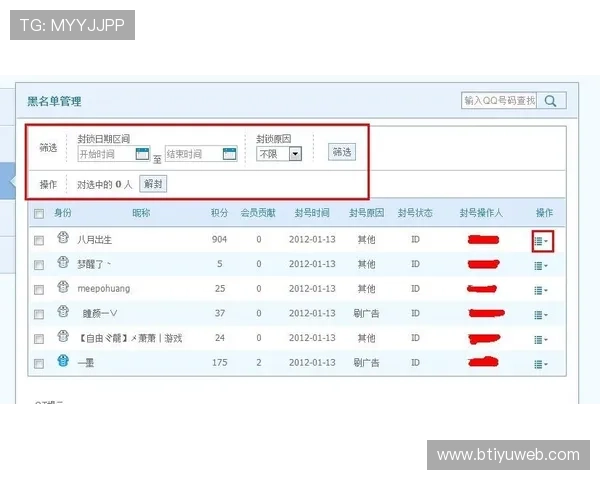Click the 积分 column header

click(220, 213)
